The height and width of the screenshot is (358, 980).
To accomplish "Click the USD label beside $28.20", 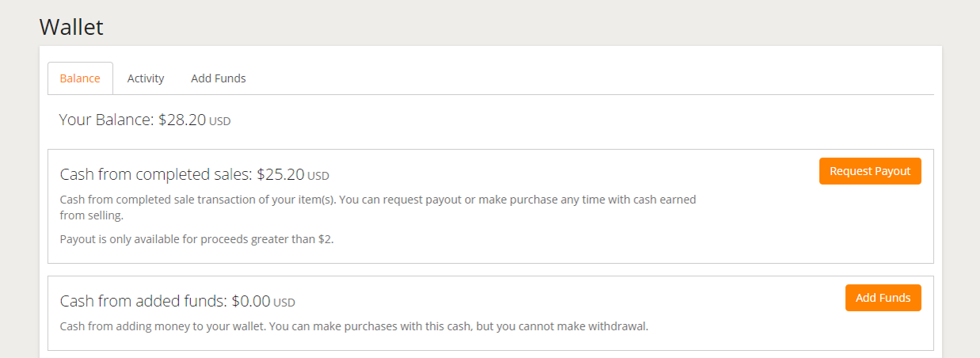I will pos(220,122).
